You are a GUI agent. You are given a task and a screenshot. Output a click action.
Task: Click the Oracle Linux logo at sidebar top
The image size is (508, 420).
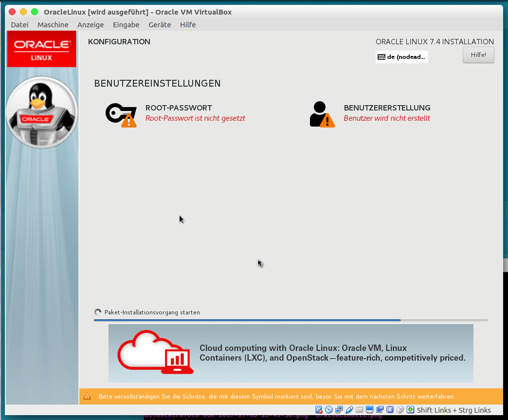pos(41,49)
